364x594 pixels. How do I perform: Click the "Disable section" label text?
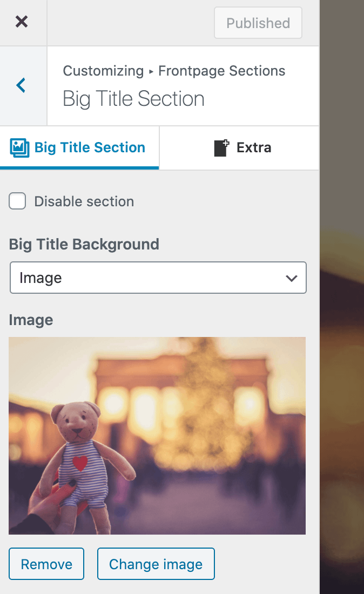point(84,201)
